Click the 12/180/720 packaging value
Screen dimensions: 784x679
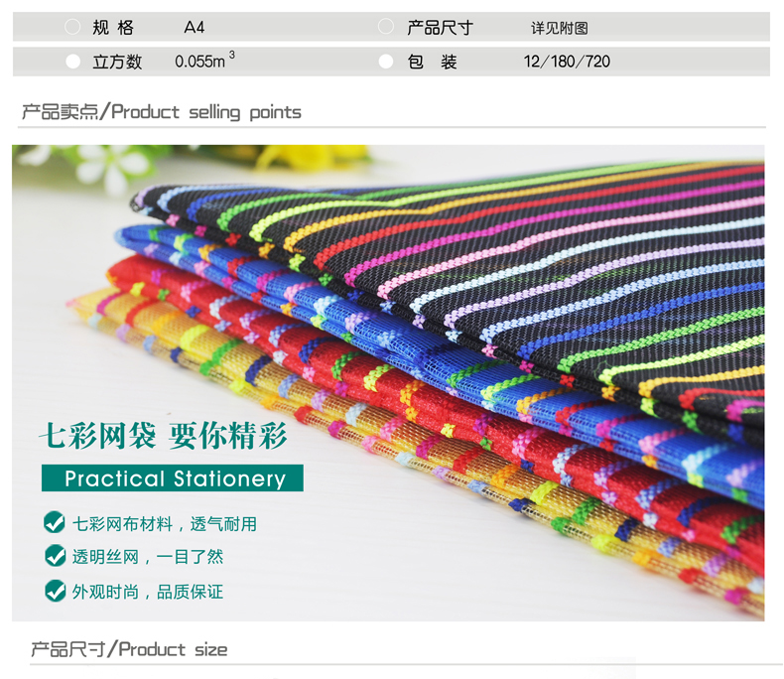567,62
